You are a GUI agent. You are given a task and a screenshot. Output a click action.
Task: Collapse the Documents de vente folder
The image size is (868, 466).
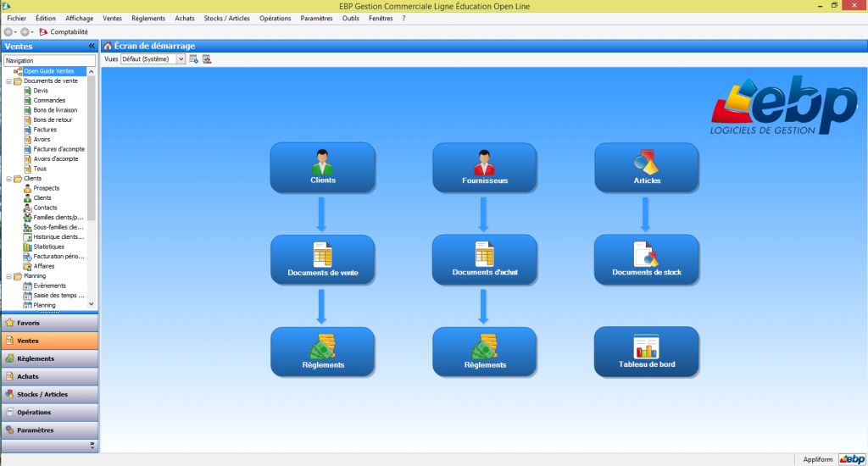pyautogui.click(x=8, y=81)
